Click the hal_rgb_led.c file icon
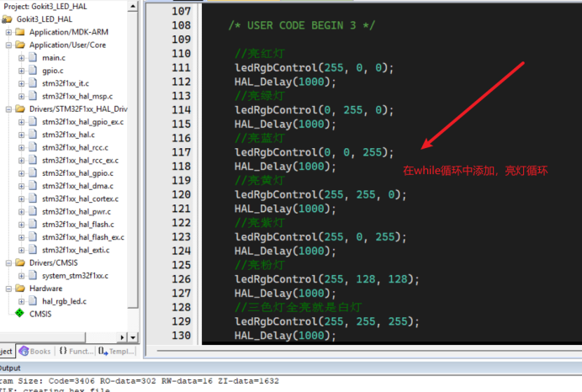Viewport: 582px width, 392px height. (x=32, y=300)
